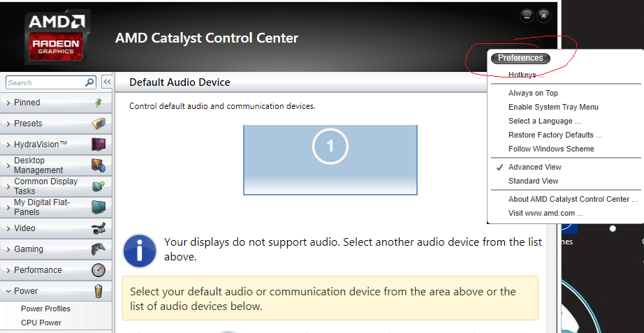644x333 pixels.
Task: Click the My Digital Flat-Panels monitor icon
Action: click(x=98, y=207)
